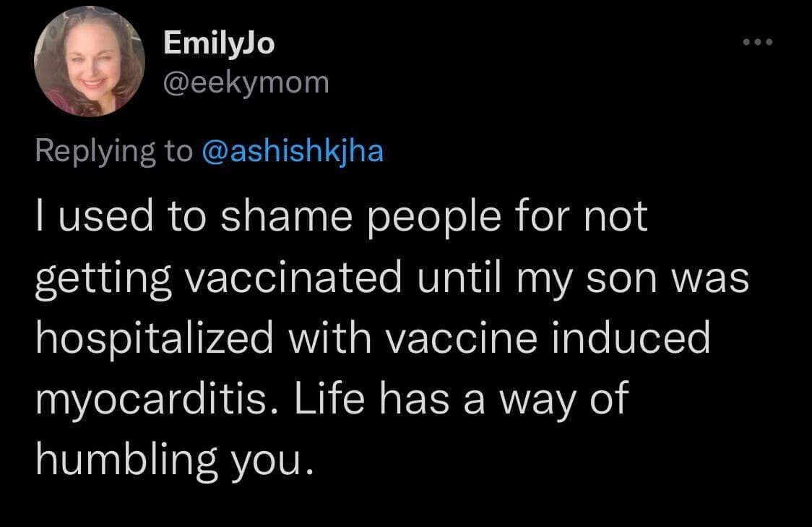Click the word "hospitalized" in the tweet

(144, 338)
